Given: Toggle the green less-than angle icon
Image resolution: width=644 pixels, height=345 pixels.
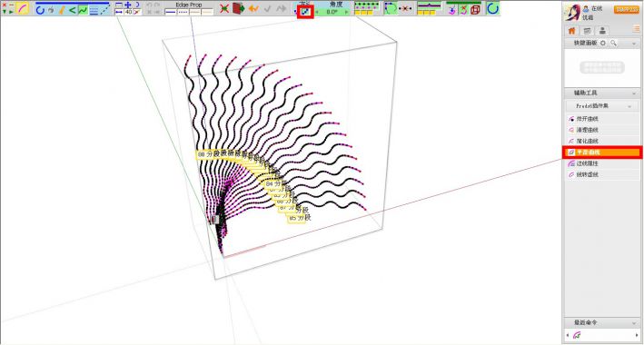Looking at the screenshot, I should (73, 10).
